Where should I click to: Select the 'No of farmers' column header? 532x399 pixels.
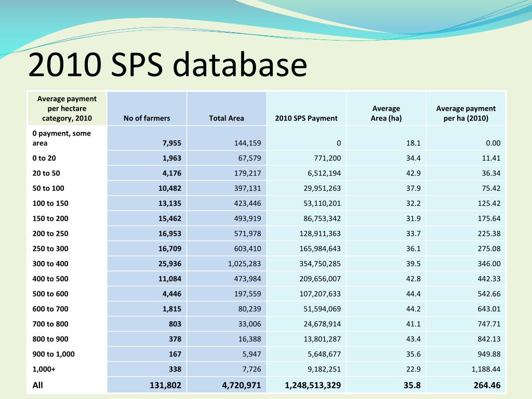pyautogui.click(x=147, y=118)
